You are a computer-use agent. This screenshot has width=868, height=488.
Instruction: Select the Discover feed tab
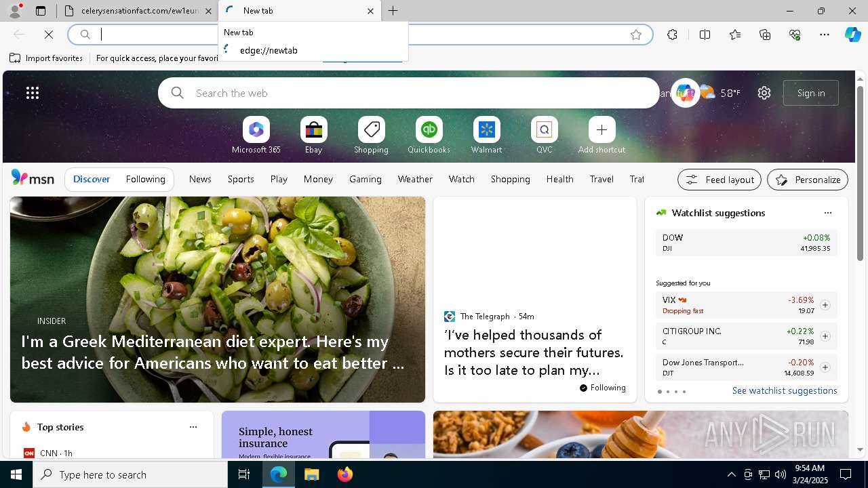(92, 179)
